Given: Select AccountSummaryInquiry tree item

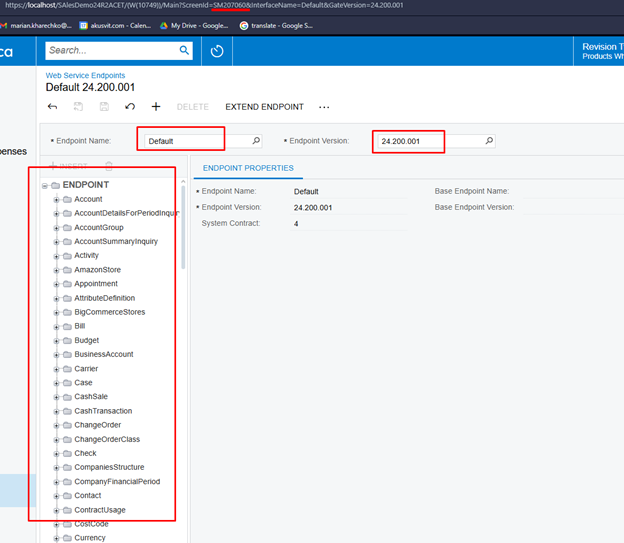Looking at the screenshot, I should click(x=116, y=241).
